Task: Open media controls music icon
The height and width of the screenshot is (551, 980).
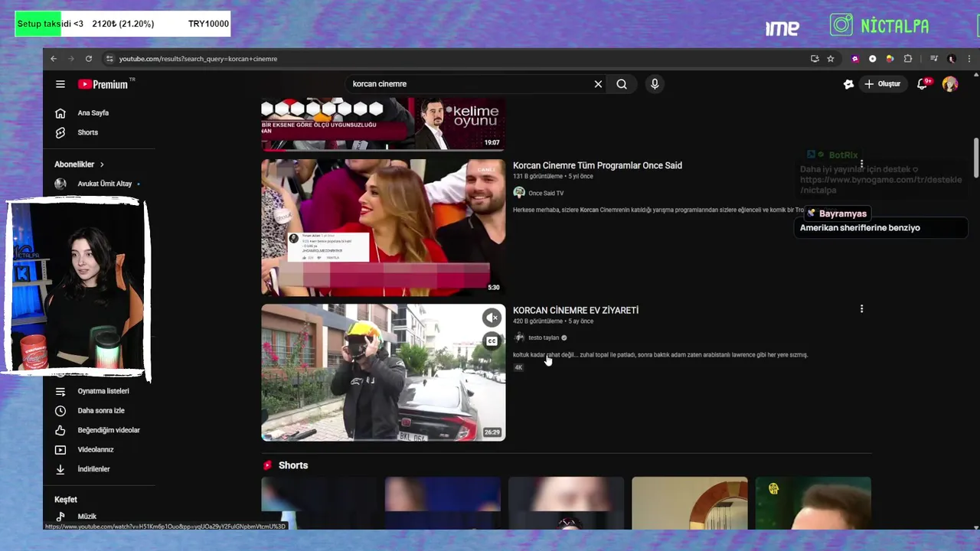Action: point(934,59)
